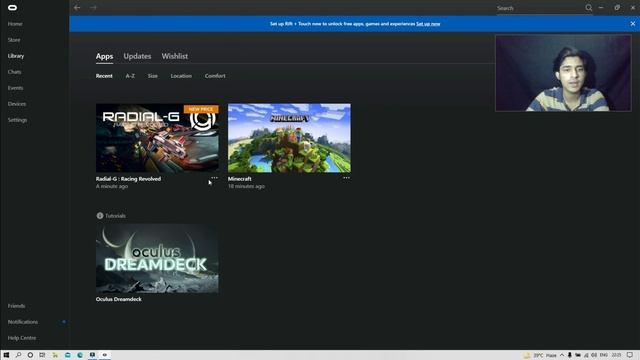Go to Home in the sidebar
The image size is (640, 360).
tap(15, 24)
